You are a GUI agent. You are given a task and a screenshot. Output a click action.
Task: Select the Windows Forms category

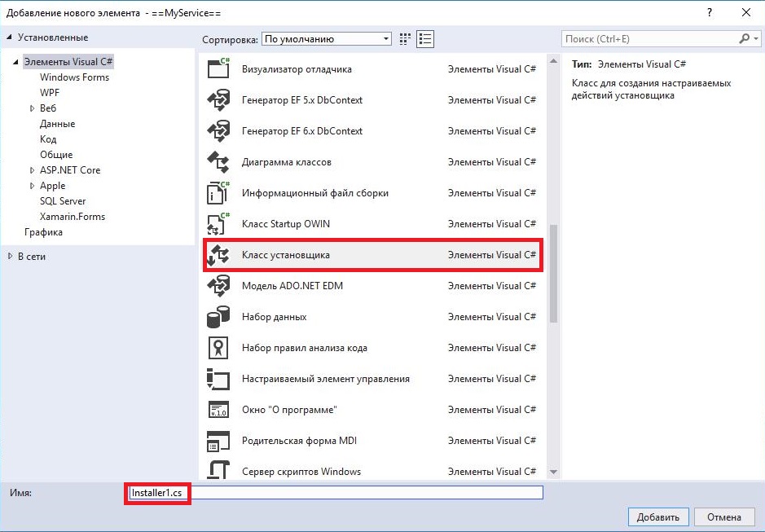pos(75,77)
